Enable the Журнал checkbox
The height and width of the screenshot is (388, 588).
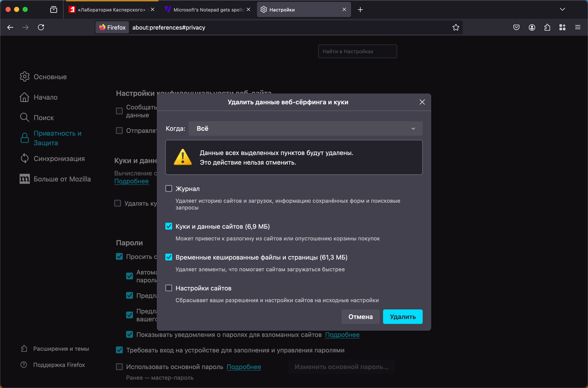coord(169,189)
